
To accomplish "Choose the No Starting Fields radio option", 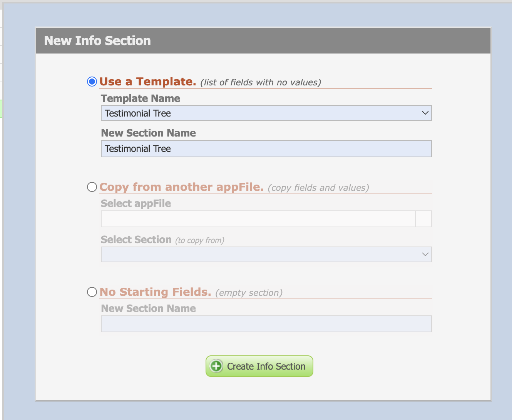I will tap(92, 292).
